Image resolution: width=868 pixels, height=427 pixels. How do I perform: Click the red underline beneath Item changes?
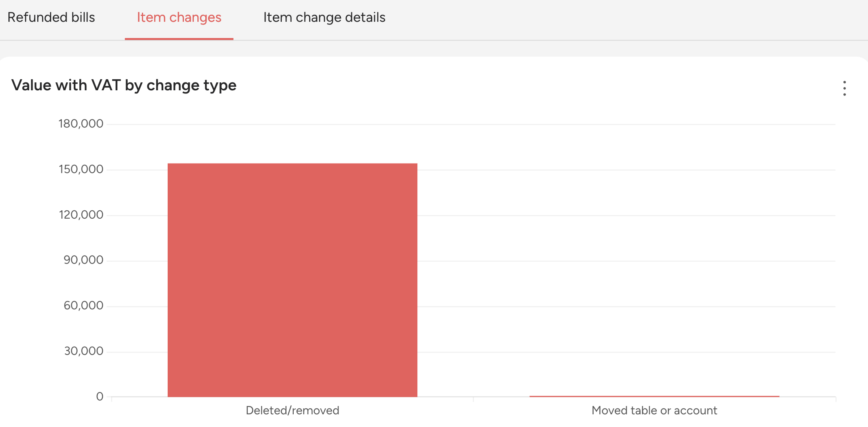(x=179, y=39)
